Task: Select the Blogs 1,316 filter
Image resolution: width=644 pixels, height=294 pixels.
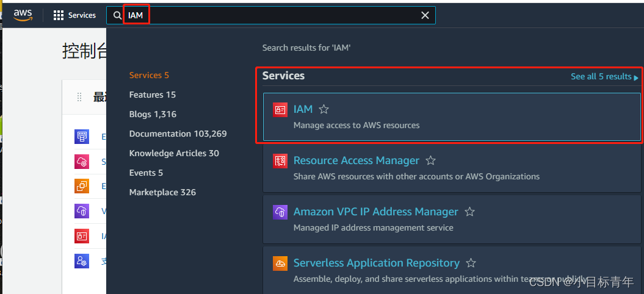Action: (x=153, y=114)
